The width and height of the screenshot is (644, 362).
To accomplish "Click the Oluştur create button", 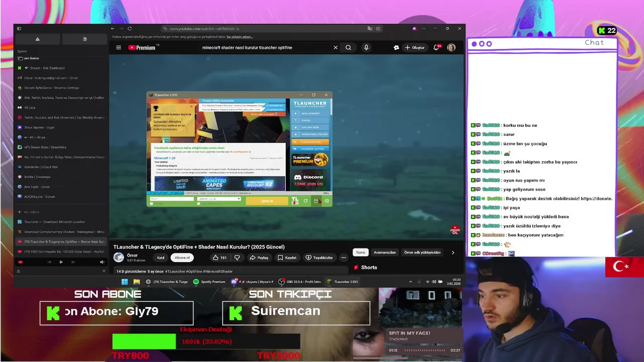I will point(415,48).
